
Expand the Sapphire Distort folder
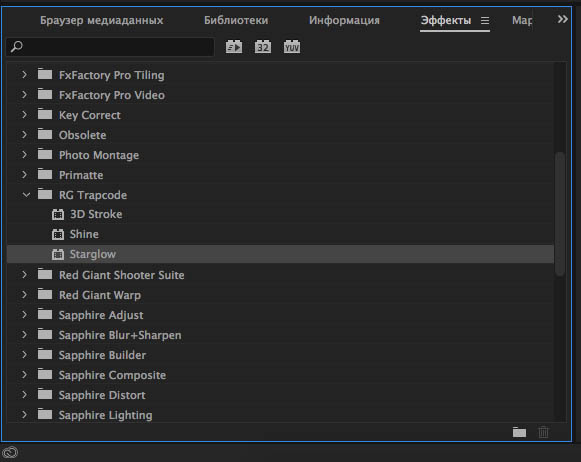point(24,395)
